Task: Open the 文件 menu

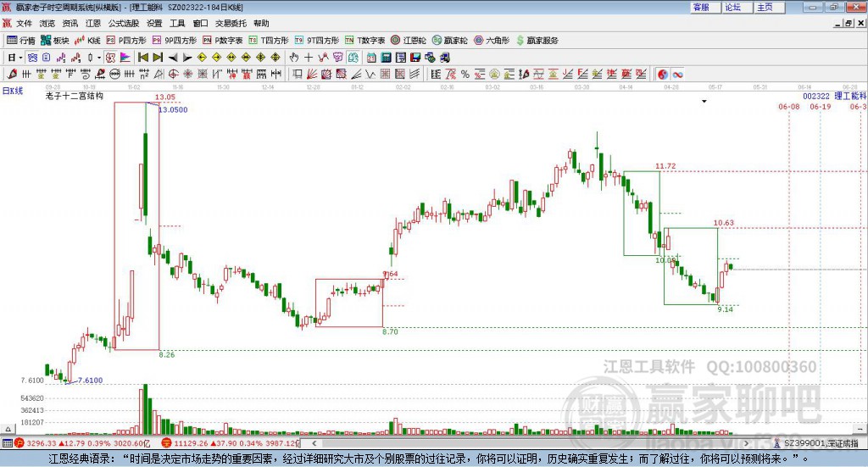Action: (x=25, y=23)
